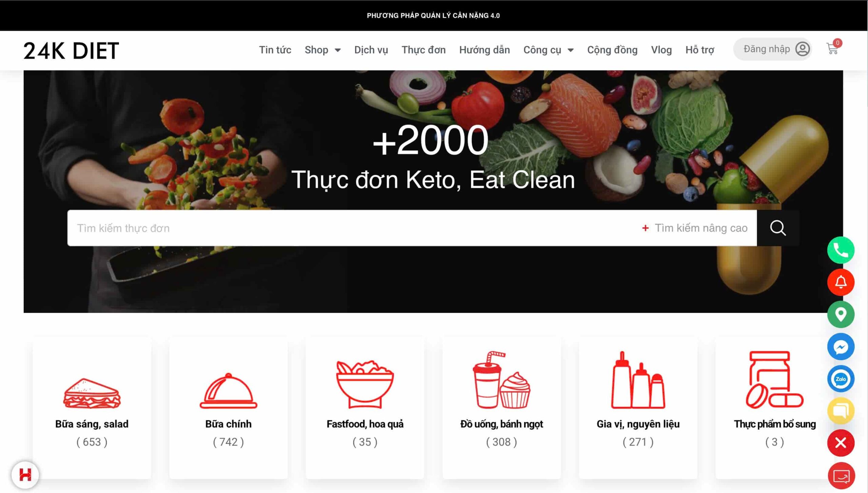Image resolution: width=868 pixels, height=493 pixels.
Task: Click the green map location pin icon
Action: point(841,314)
